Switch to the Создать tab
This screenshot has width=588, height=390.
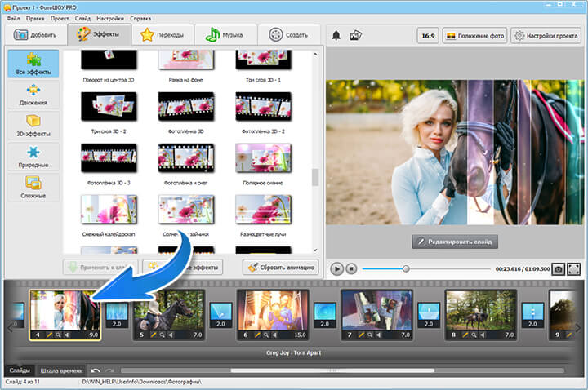pyautogui.click(x=289, y=35)
